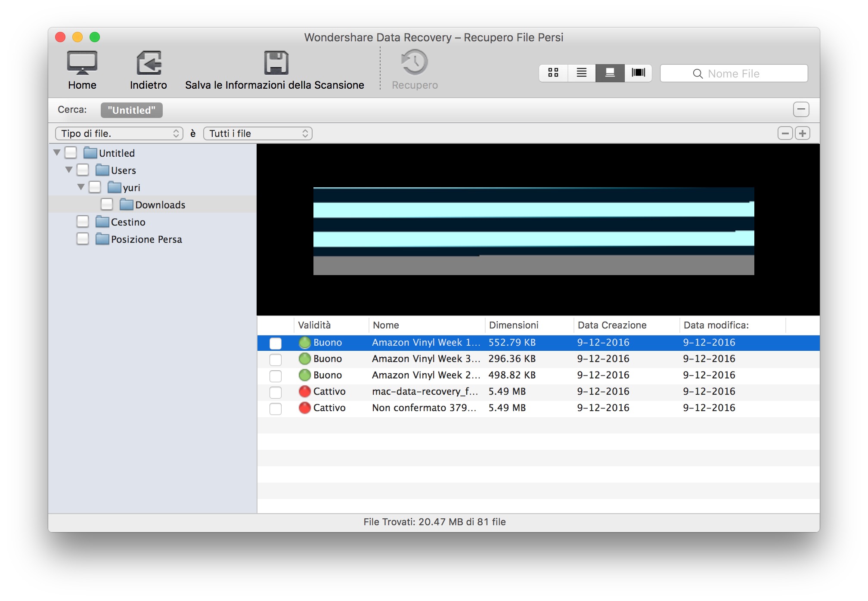Sort by the Validità column header
Image resolution: width=868 pixels, height=601 pixels.
[x=314, y=325]
